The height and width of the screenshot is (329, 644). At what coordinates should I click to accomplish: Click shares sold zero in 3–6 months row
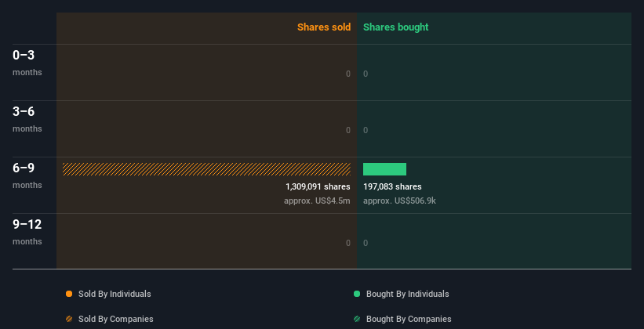coord(348,131)
